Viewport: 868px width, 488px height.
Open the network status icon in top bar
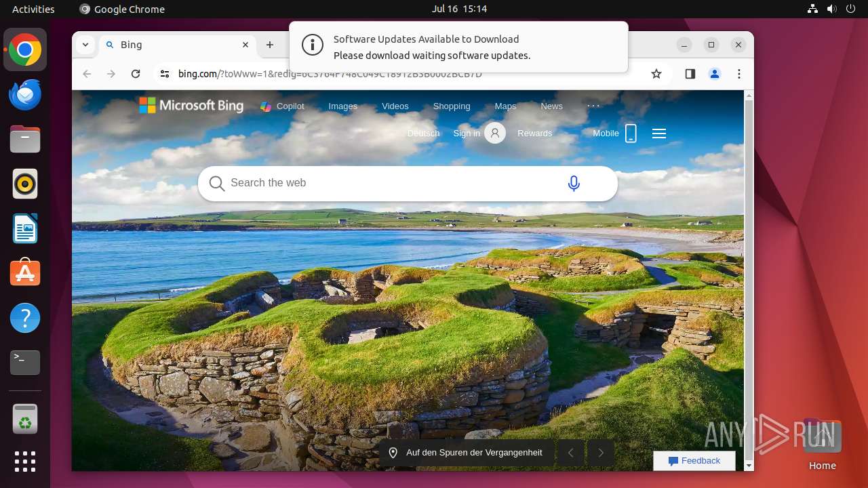coord(813,9)
